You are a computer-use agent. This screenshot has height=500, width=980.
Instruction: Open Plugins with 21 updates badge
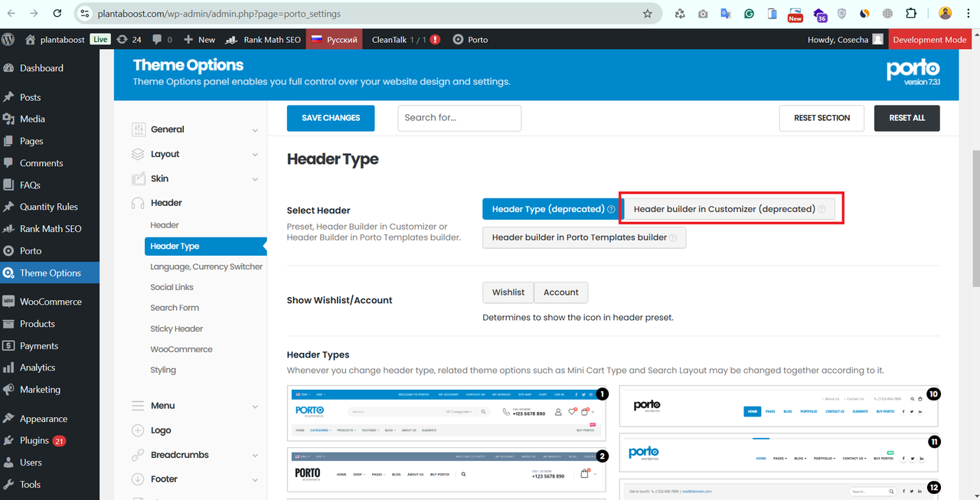tap(50, 440)
